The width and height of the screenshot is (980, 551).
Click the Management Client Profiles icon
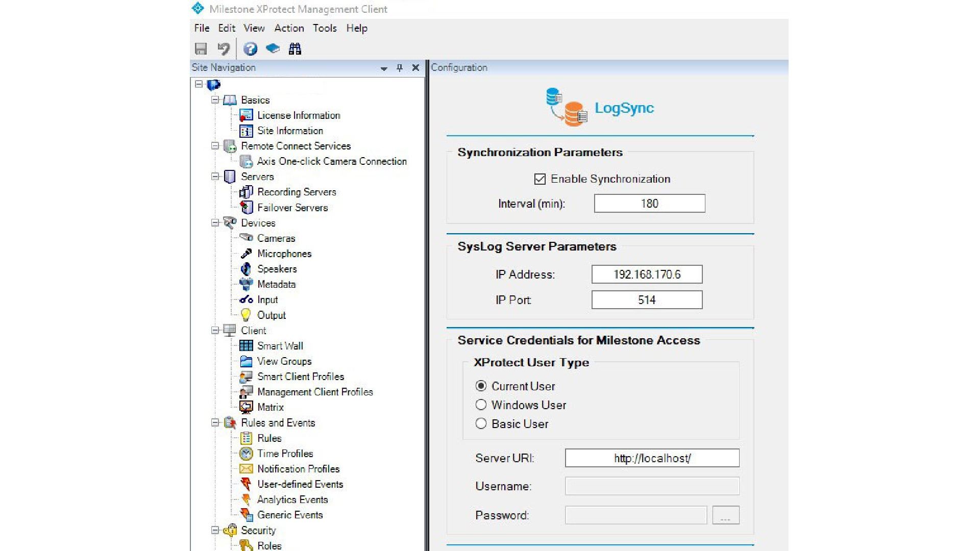pos(246,392)
